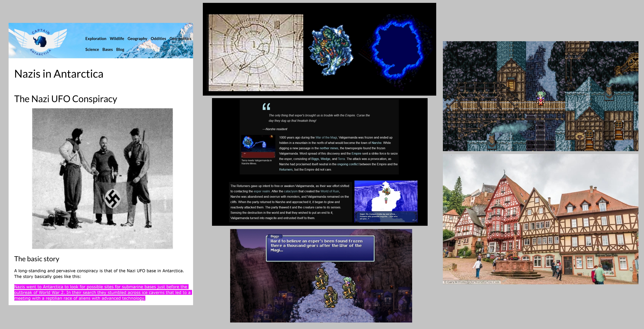Click the old Antarctica map image
This screenshot has height=329, width=644.
(256, 52)
